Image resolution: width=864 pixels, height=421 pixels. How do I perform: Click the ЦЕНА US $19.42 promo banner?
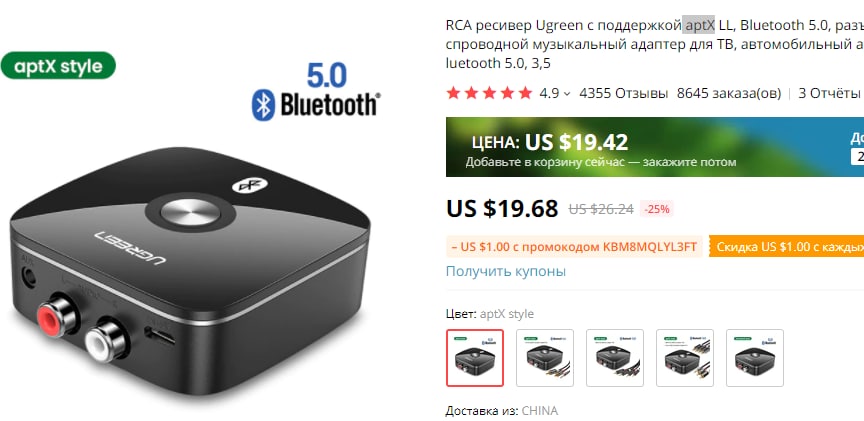(655, 147)
